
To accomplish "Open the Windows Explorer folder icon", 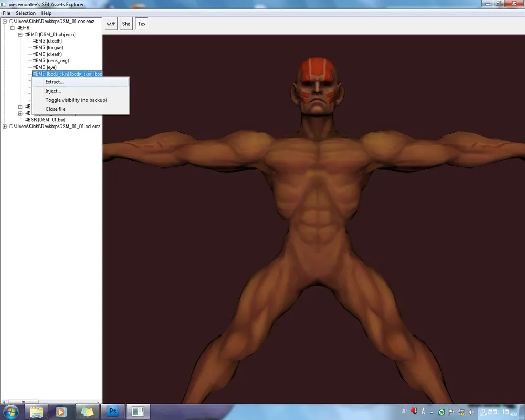I will [x=37, y=412].
